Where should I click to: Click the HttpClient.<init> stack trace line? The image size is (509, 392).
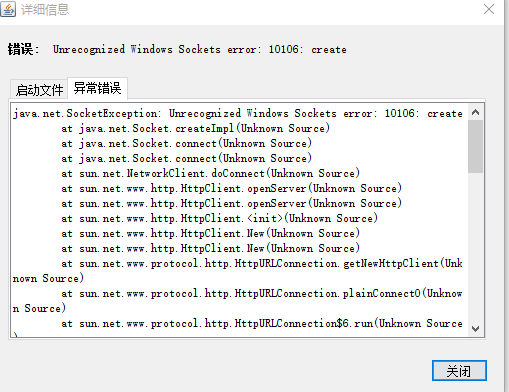point(220,219)
